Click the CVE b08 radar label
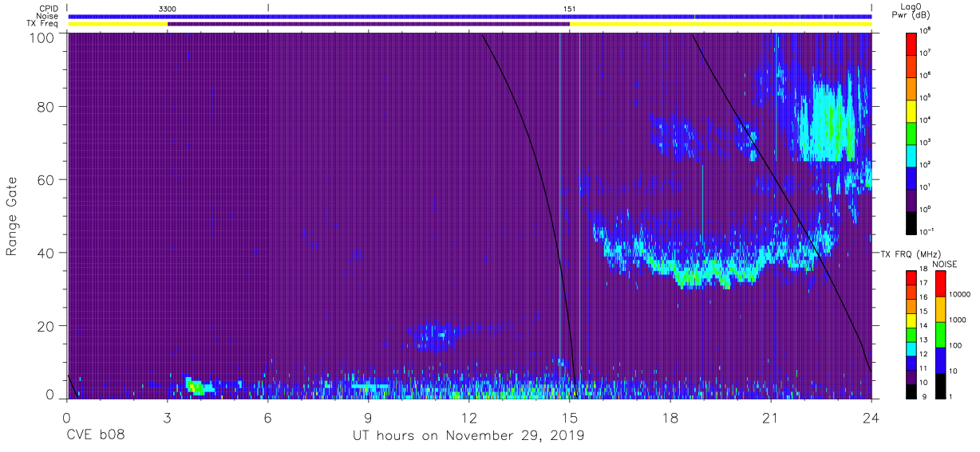The width and height of the screenshot is (980, 452). pos(95,436)
